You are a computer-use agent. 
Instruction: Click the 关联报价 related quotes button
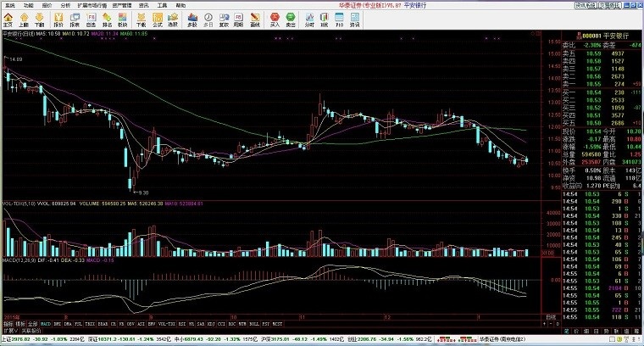pos(31,331)
